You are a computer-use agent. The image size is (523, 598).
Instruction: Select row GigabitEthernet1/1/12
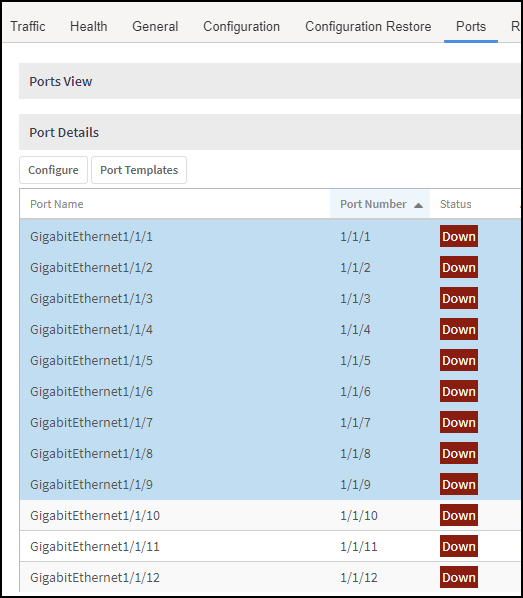pos(270,577)
